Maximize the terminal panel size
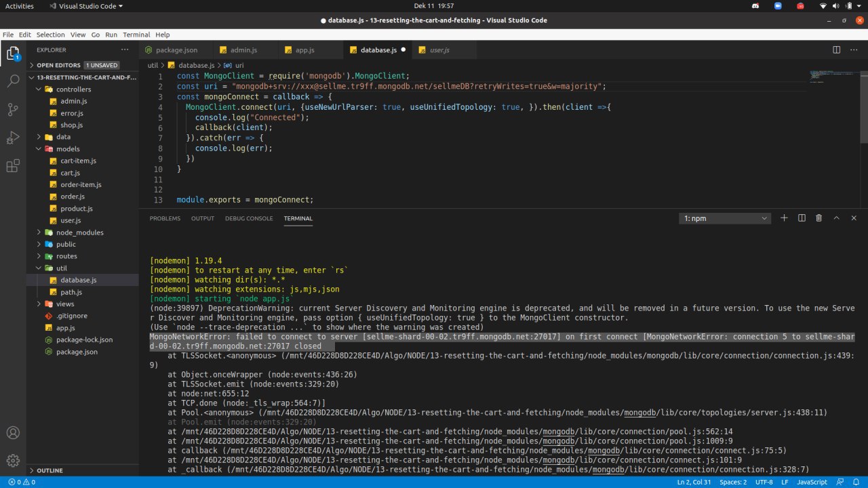This screenshot has width=868, height=488. click(836, 218)
